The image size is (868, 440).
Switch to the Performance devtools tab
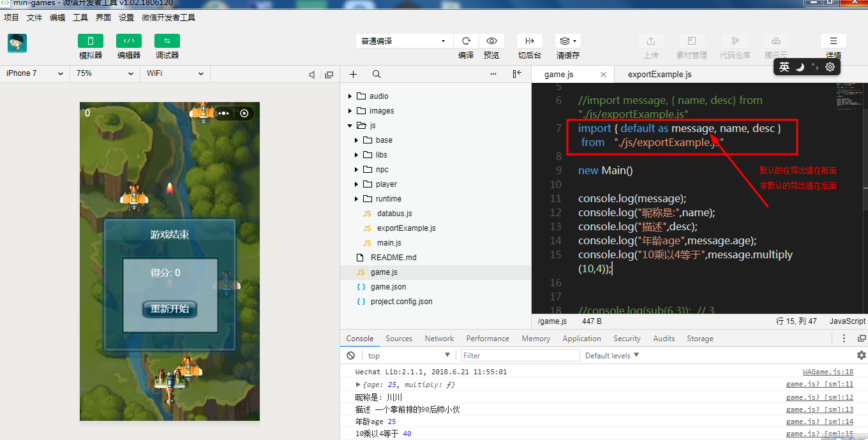tap(488, 339)
